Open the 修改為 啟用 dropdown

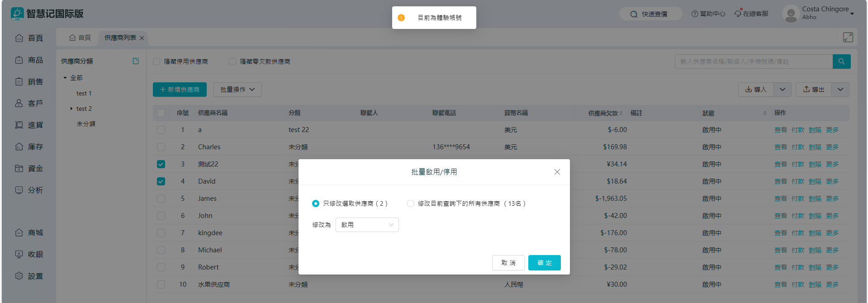click(x=367, y=225)
